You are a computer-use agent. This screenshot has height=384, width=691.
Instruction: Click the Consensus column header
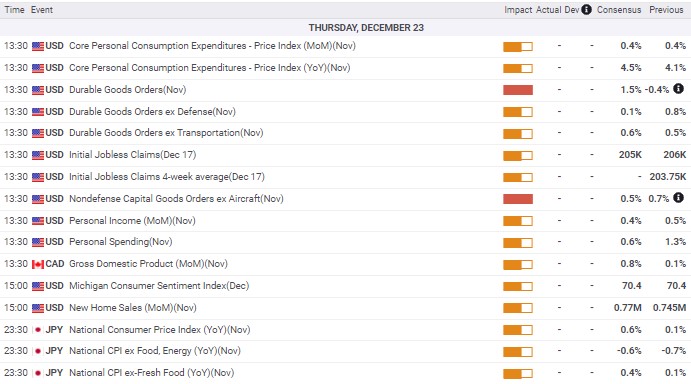click(x=619, y=10)
